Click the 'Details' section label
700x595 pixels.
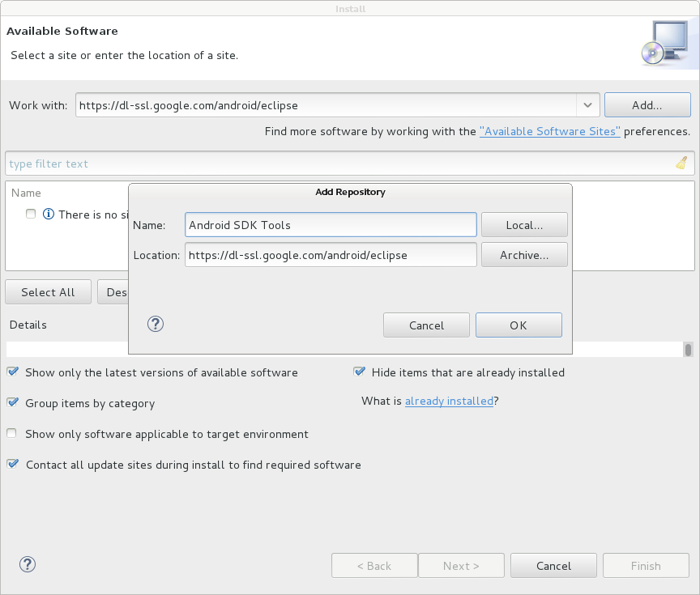(28, 325)
